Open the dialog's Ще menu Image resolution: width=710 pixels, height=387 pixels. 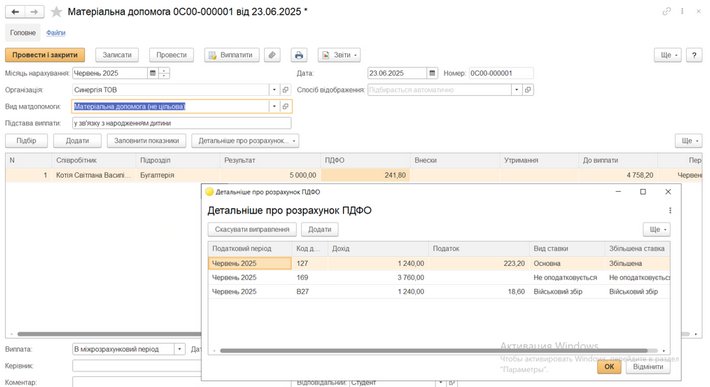657,229
